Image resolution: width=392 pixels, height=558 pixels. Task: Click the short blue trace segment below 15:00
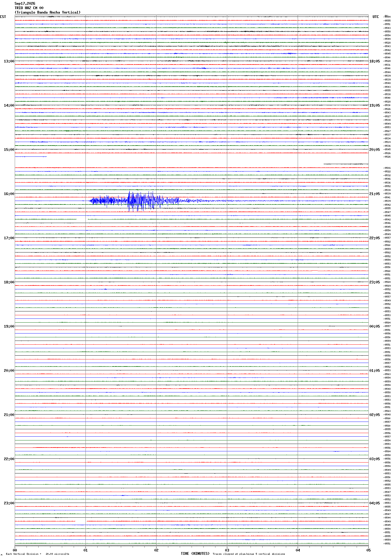31,157
